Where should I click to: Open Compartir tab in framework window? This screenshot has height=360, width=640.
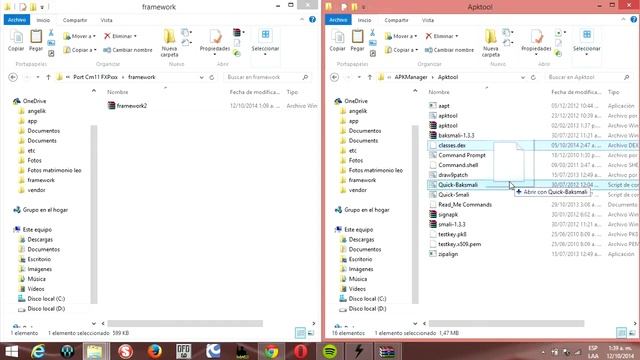coord(75,20)
